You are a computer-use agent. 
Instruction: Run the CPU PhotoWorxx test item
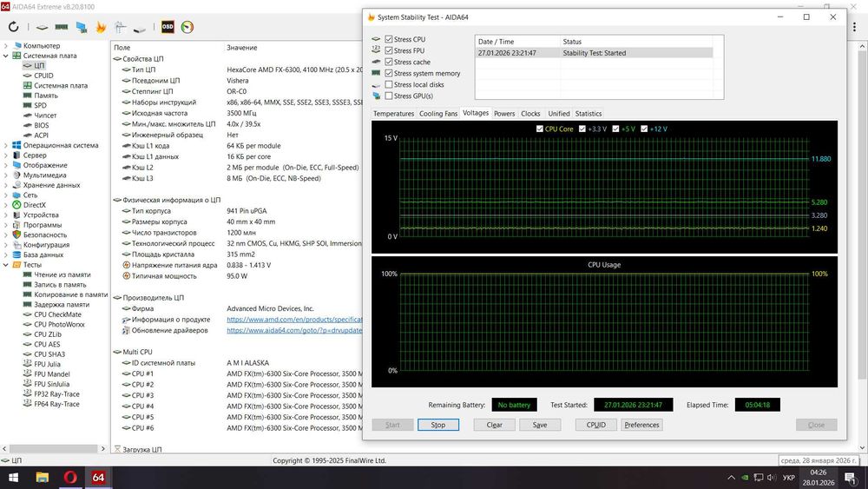pyautogui.click(x=59, y=325)
